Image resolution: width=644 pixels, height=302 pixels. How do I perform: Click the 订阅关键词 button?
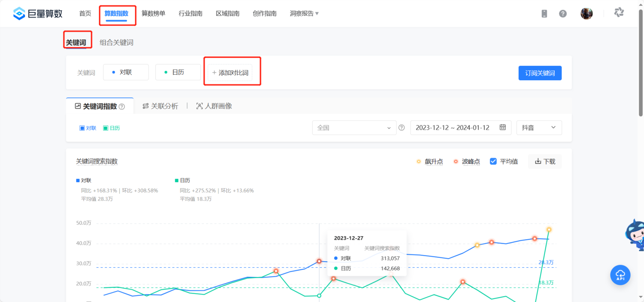(x=540, y=73)
